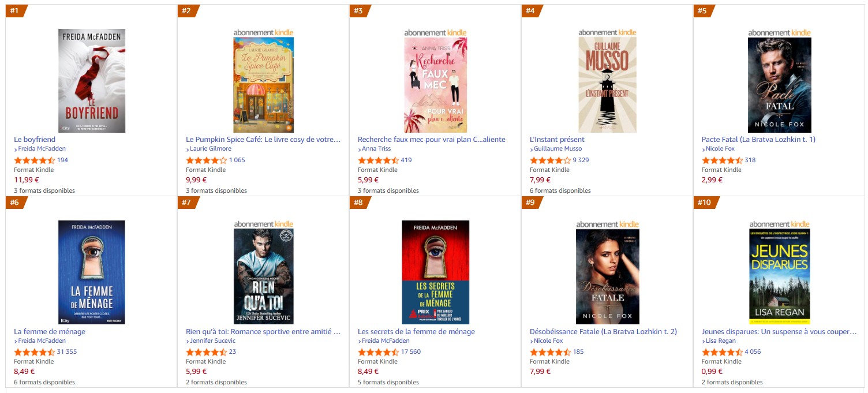Open the Le Boyfriend book cover

(92, 81)
